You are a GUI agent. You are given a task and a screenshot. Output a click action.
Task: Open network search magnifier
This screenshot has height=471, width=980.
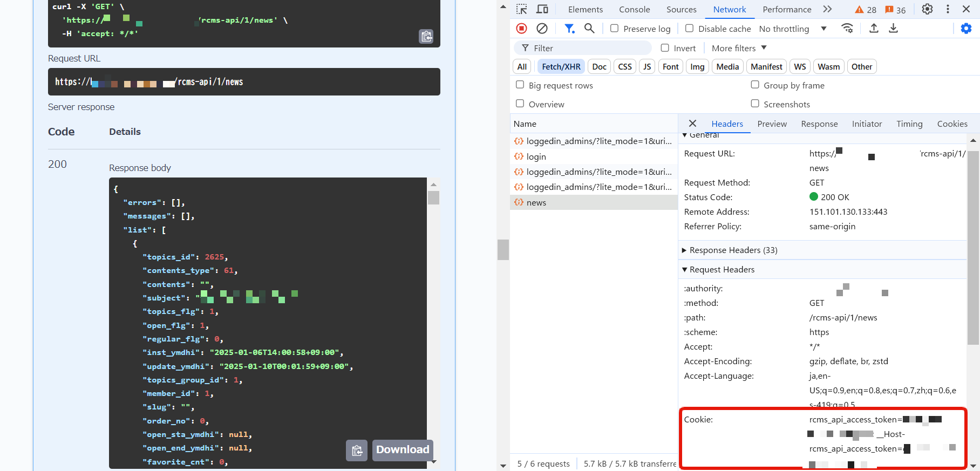(589, 29)
